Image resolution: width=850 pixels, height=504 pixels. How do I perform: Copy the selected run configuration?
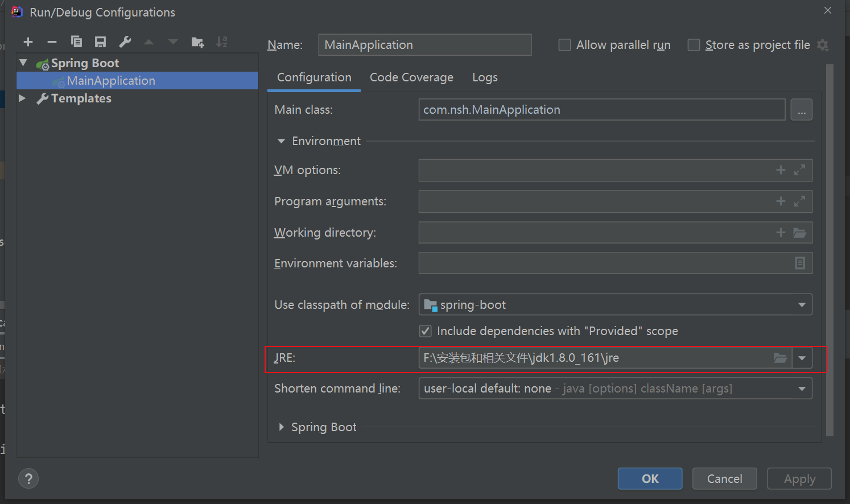coord(76,42)
